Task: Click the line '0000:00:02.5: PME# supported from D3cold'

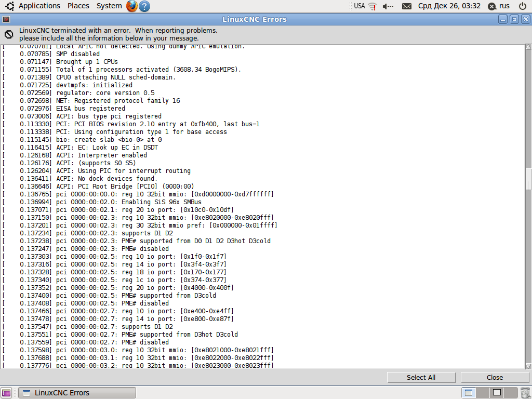Action: tap(136, 296)
